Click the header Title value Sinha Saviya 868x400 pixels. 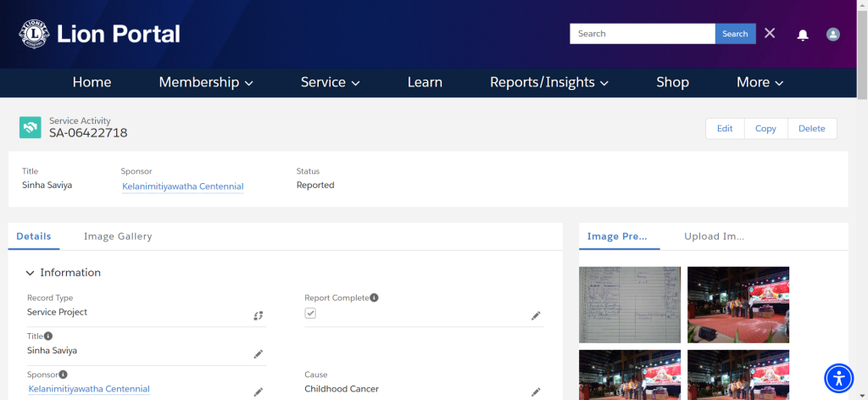pos(47,185)
